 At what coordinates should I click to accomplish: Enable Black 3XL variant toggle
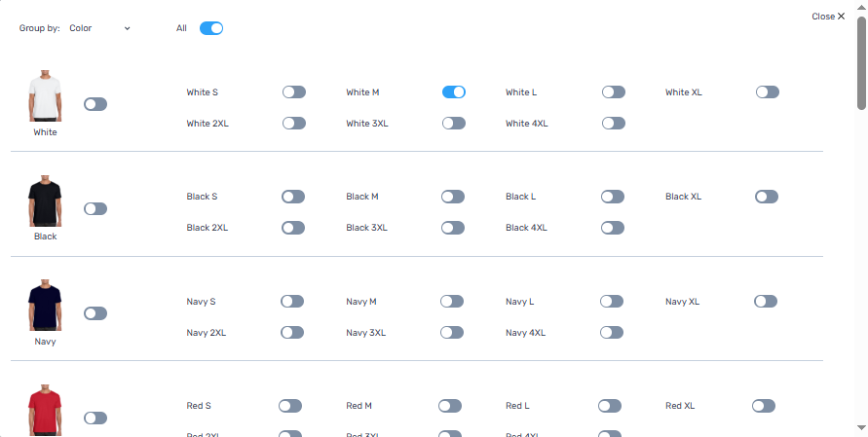453,228
